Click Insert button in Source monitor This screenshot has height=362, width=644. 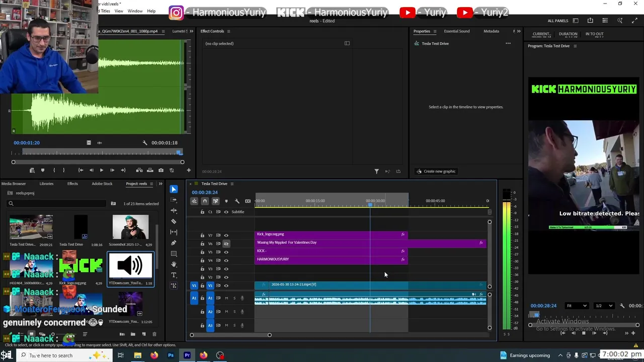coord(139,170)
